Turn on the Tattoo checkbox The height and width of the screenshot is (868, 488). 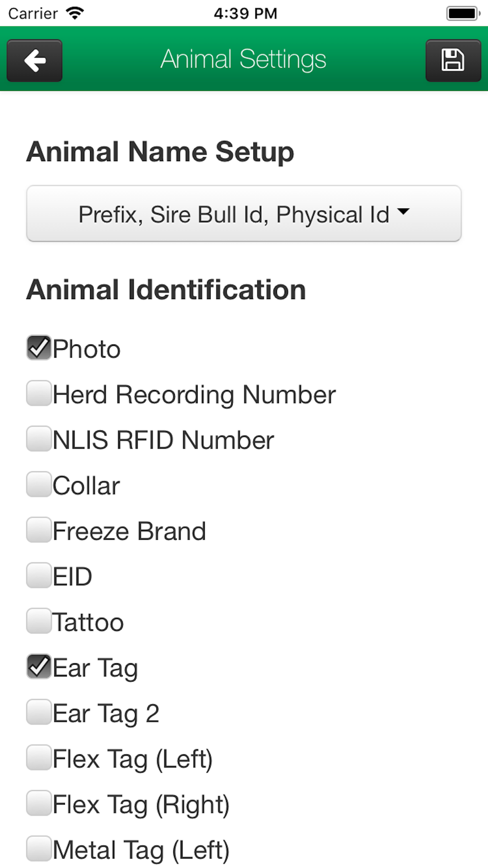coord(39,621)
